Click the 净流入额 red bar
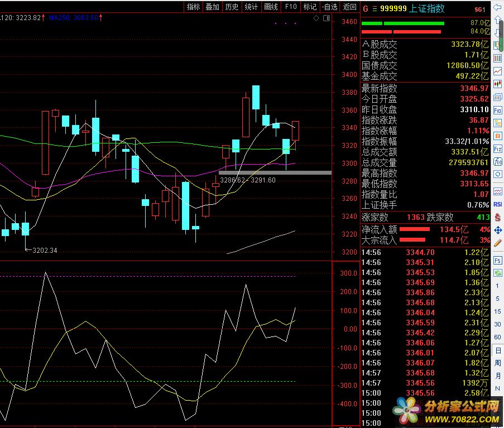The image size is (504, 428). [x=414, y=229]
